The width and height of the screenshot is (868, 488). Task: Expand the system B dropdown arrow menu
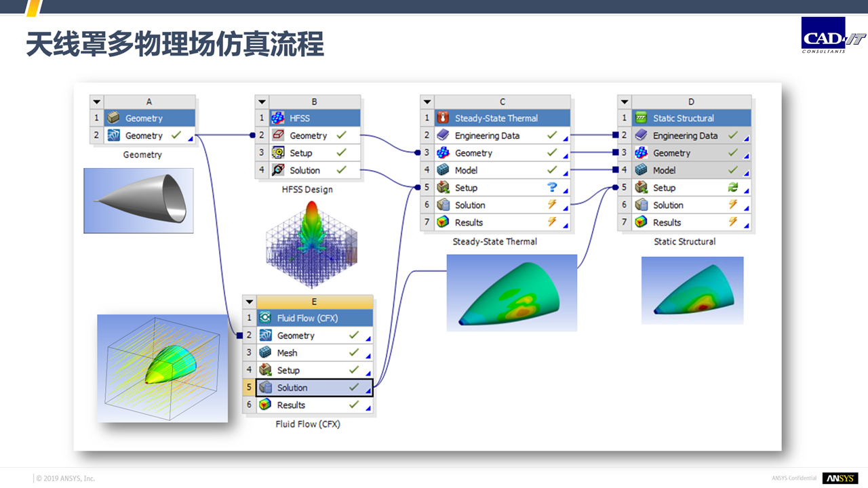[x=262, y=102]
